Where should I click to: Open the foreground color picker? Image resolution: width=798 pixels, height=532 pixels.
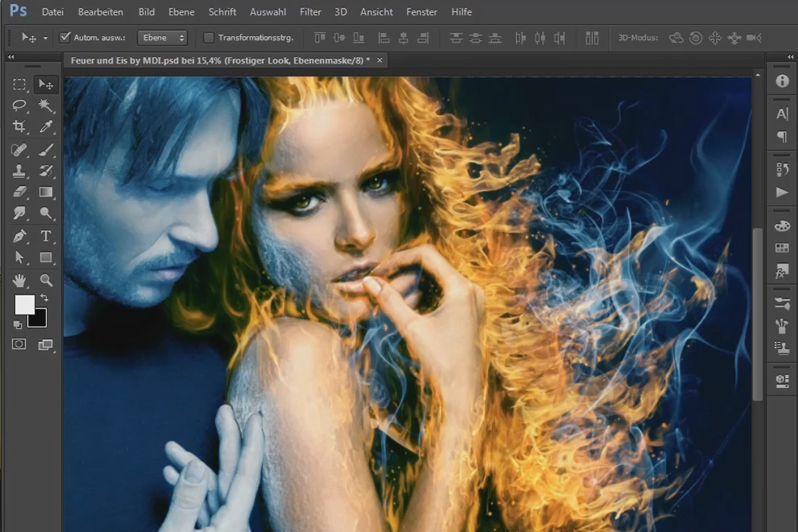[24, 305]
